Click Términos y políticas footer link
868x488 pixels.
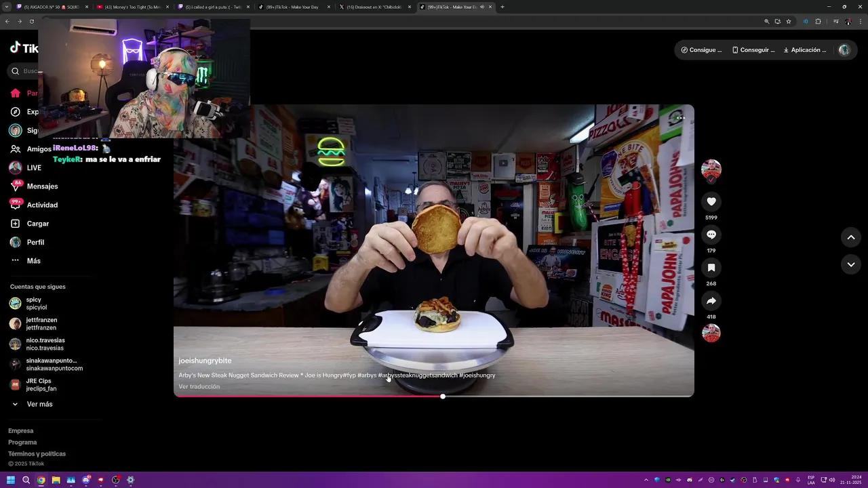(37, 454)
